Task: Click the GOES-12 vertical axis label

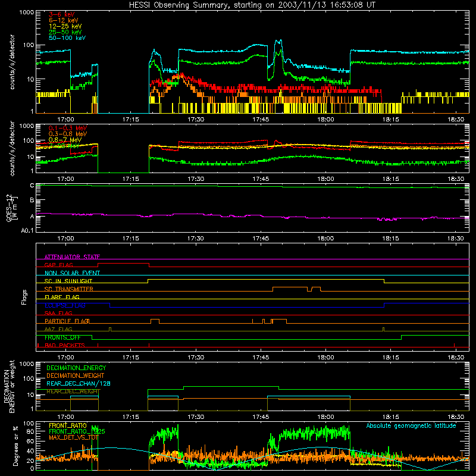Action: tap(11, 208)
